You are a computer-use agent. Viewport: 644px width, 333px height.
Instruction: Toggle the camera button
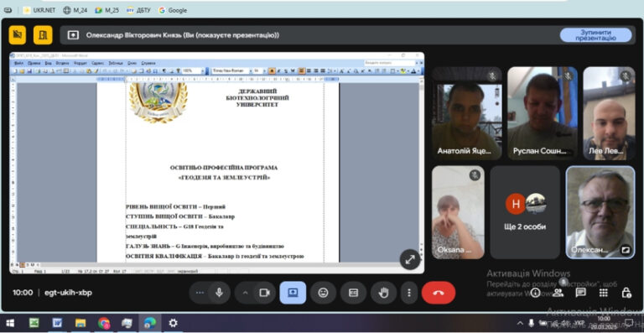tap(264, 293)
